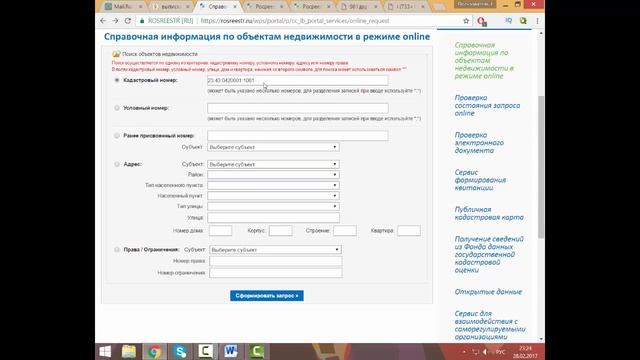The height and width of the screenshot is (360, 640).
Task: Open Получение сведений из Фонда данных link
Action: [x=489, y=254]
